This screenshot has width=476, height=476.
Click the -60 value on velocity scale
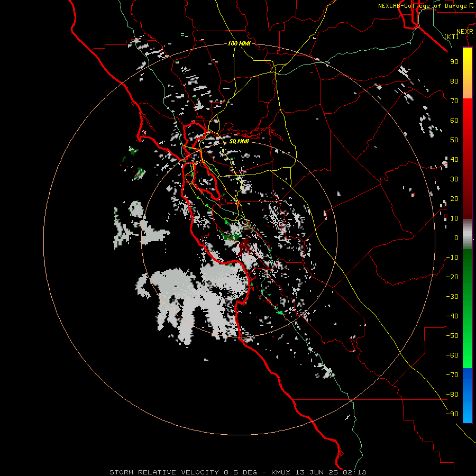pos(452,355)
